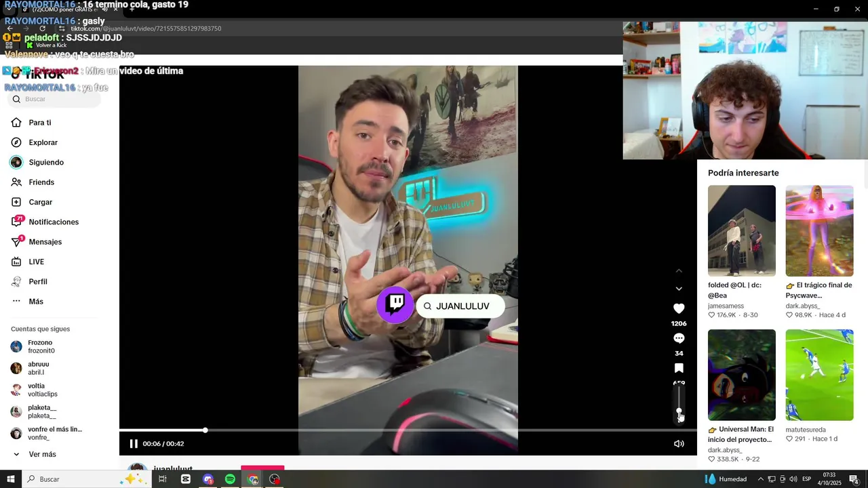The height and width of the screenshot is (488, 868).
Task: Save the video with the bookmark icon
Action: 679,368
